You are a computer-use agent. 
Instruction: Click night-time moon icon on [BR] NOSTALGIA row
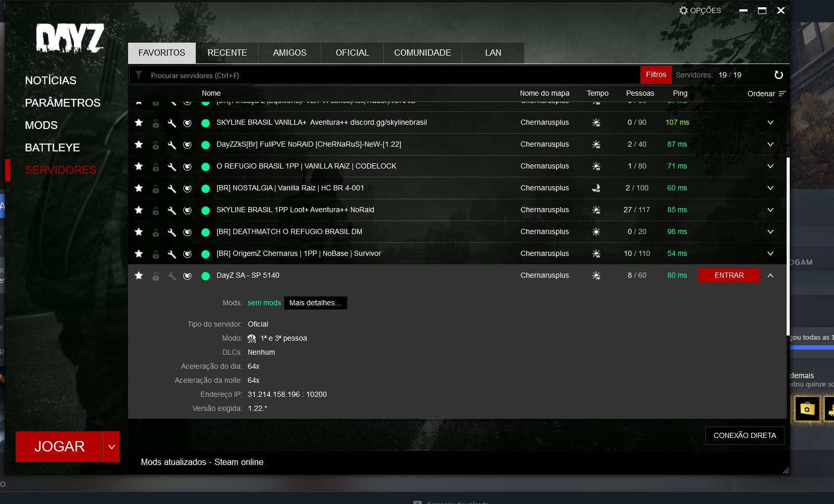(x=596, y=188)
